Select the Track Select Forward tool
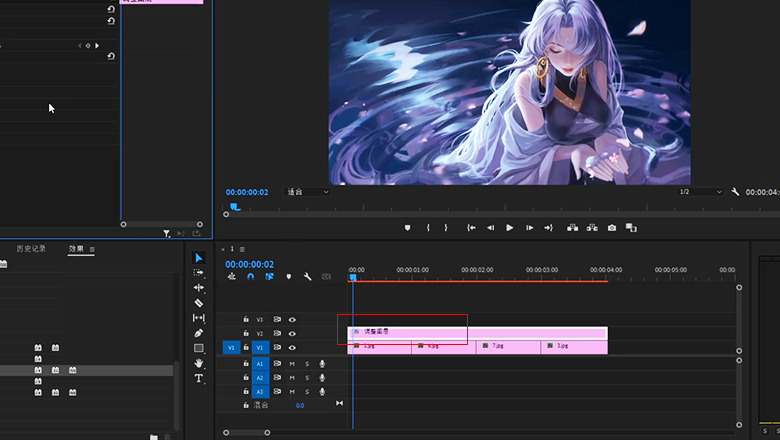The width and height of the screenshot is (780, 440). [198, 272]
